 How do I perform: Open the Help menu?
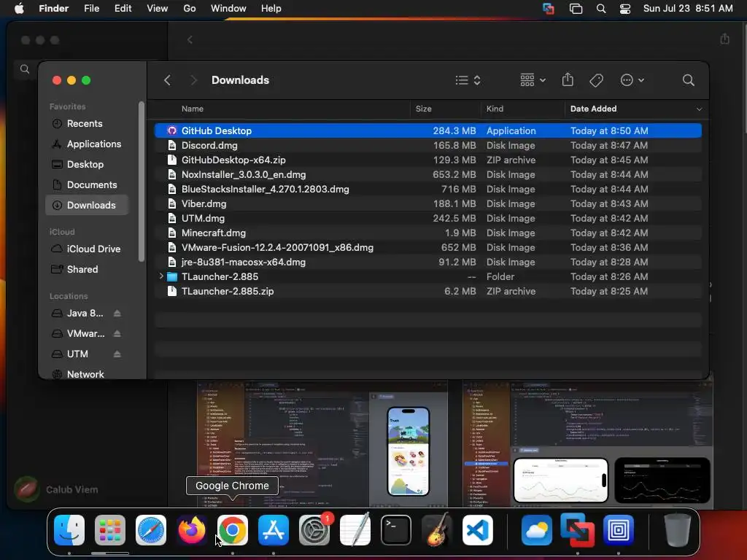click(271, 9)
